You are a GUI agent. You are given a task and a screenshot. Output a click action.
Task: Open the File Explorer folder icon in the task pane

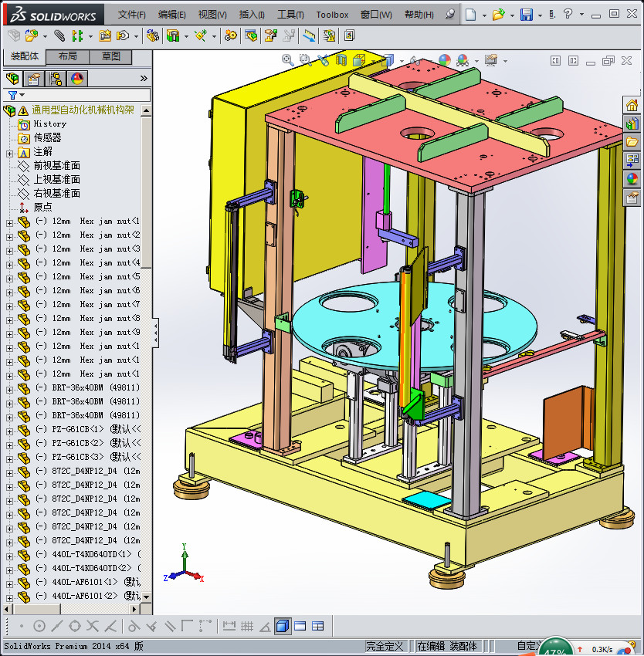pyautogui.click(x=632, y=142)
